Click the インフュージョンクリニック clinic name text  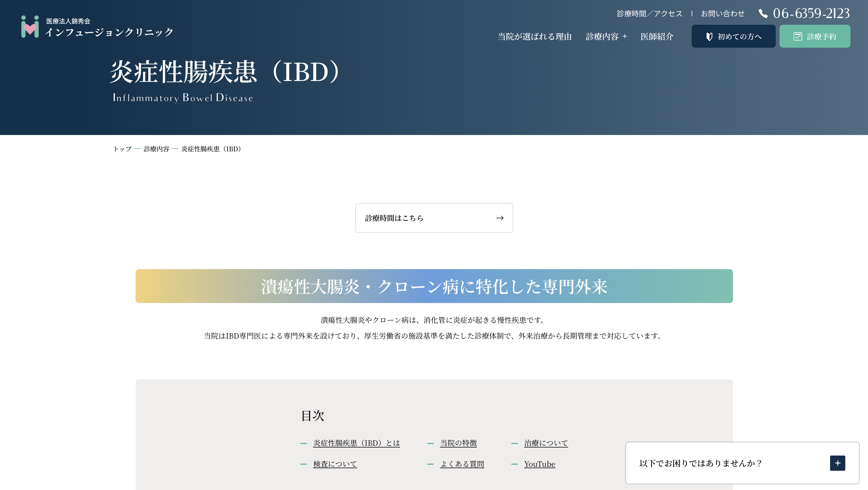pyautogui.click(x=109, y=32)
